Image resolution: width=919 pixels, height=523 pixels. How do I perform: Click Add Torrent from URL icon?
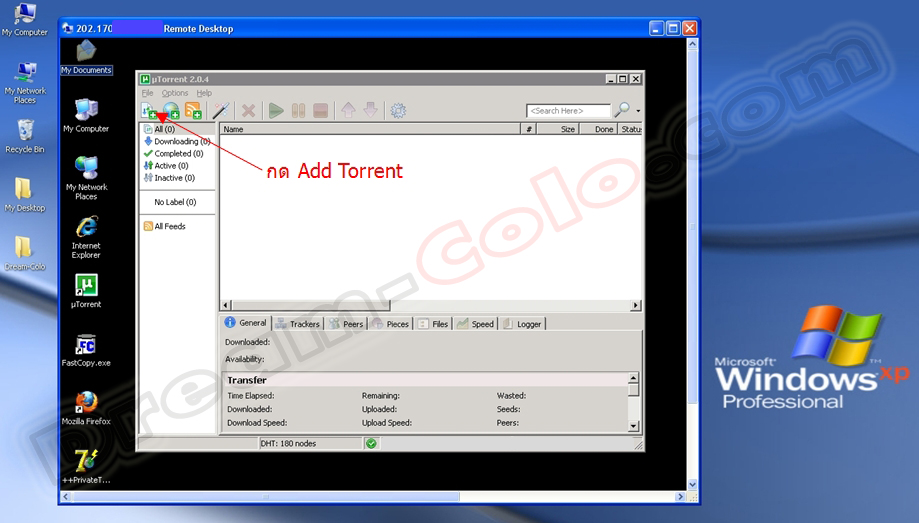(171, 110)
